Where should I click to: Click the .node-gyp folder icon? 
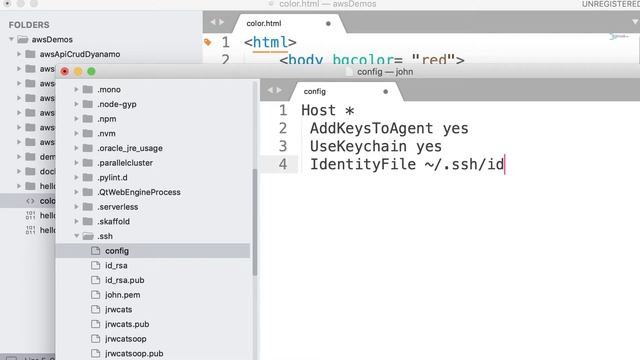pyautogui.click(x=88, y=104)
